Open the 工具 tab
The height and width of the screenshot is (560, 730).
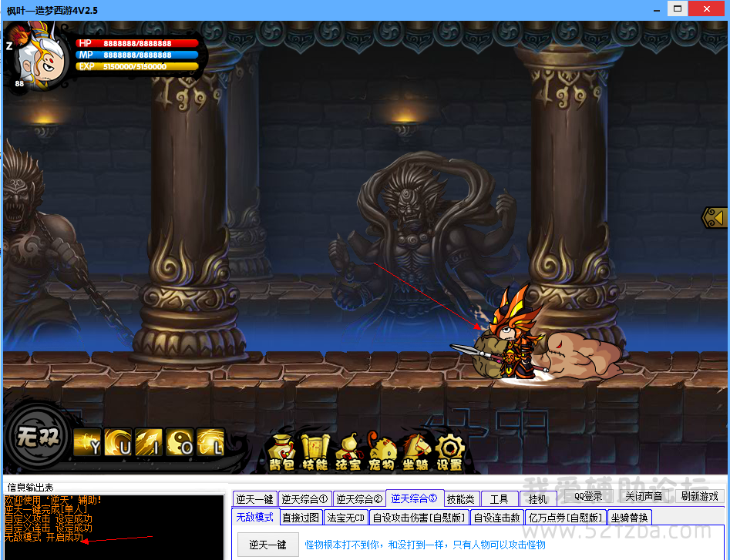tap(499, 499)
